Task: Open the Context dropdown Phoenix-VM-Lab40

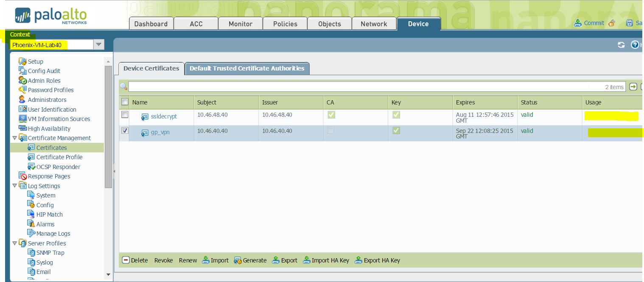Action: point(99,45)
